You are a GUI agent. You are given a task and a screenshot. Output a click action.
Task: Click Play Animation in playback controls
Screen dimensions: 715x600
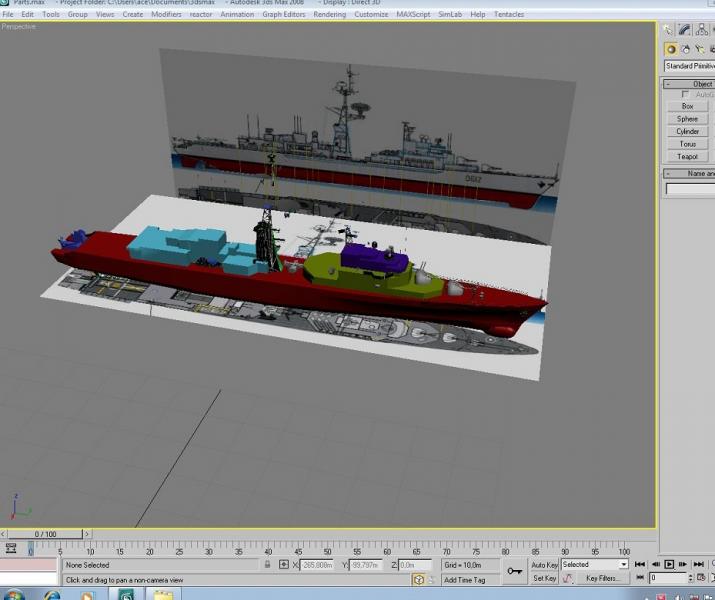point(669,564)
